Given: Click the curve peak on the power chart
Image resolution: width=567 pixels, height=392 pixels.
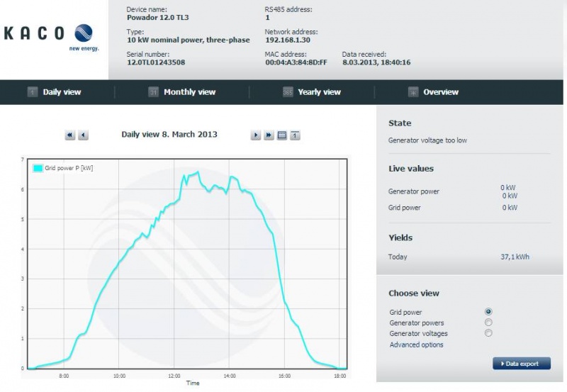Looking at the screenshot, I should (198, 172).
